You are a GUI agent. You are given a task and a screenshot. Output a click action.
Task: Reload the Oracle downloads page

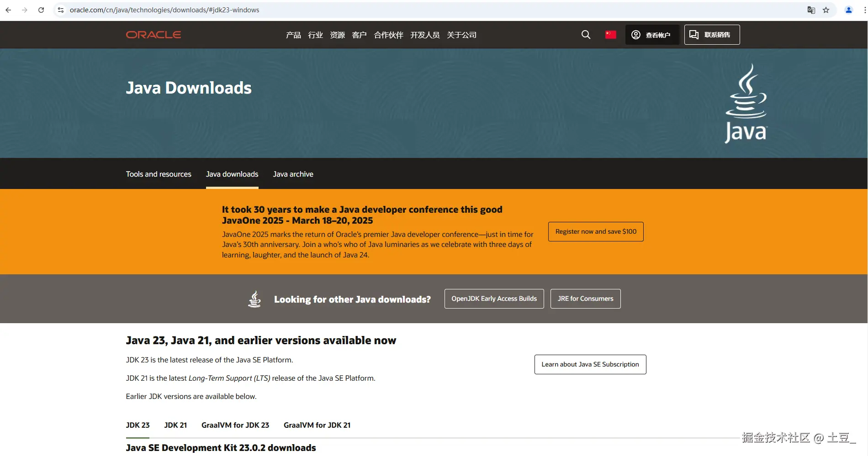pos(41,10)
